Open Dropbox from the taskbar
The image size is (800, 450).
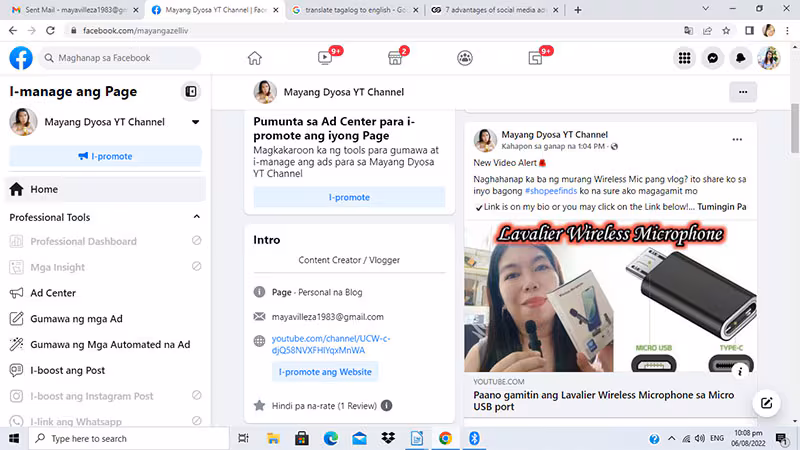[x=388, y=438]
